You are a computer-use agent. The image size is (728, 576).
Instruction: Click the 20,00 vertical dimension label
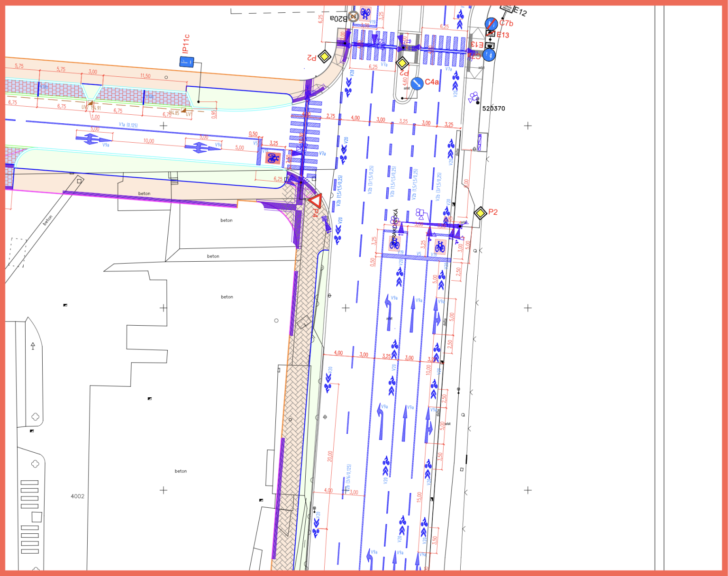(330, 457)
